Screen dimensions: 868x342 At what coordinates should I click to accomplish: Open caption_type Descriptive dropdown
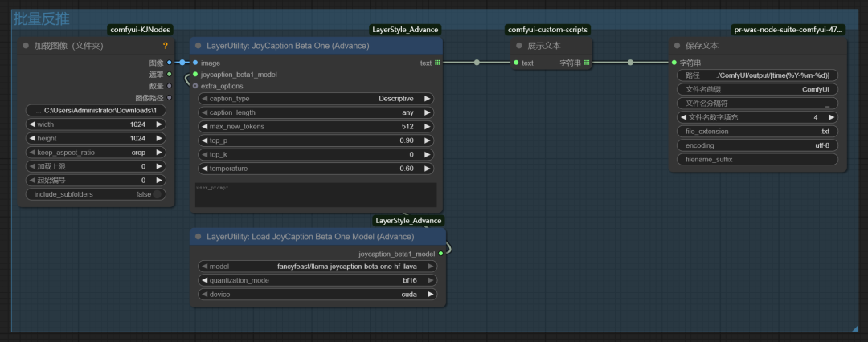pyautogui.click(x=316, y=99)
